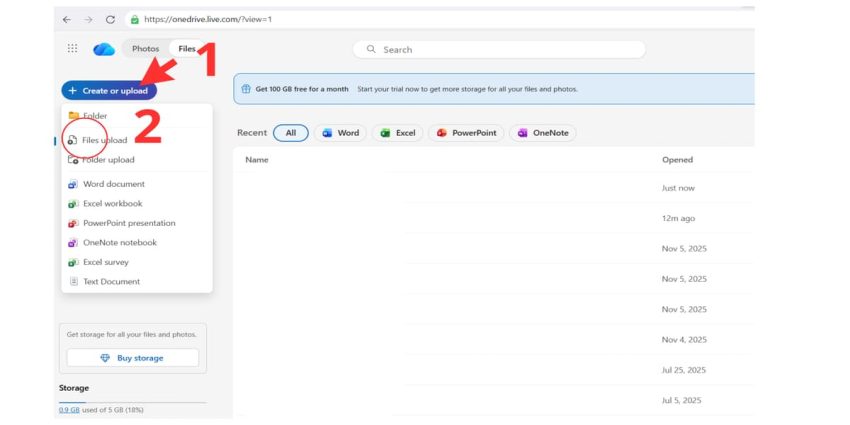Create a new Text Document

137,282
